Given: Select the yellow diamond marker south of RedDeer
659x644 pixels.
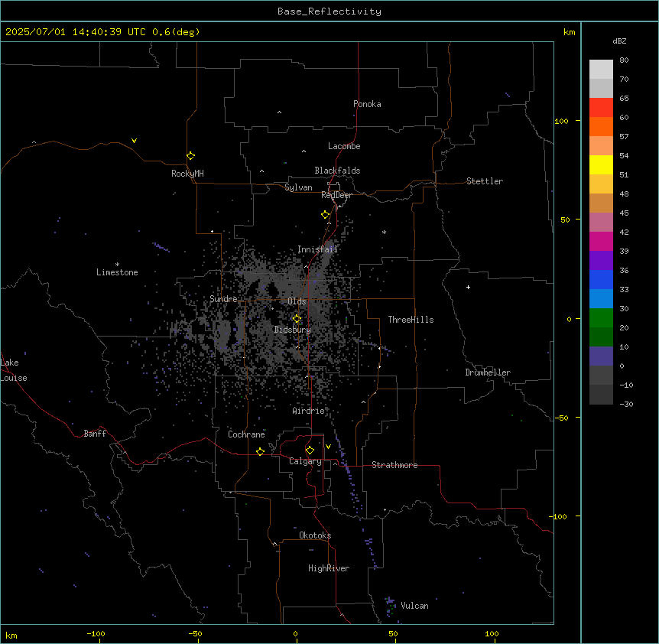Looking at the screenshot, I should coord(325,215).
